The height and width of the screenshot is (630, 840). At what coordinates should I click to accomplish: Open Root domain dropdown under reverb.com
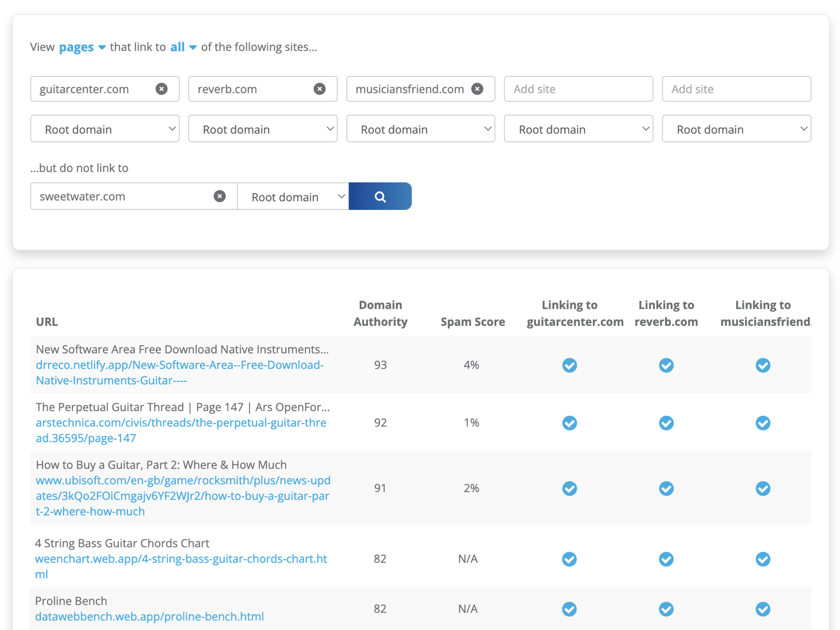263,129
